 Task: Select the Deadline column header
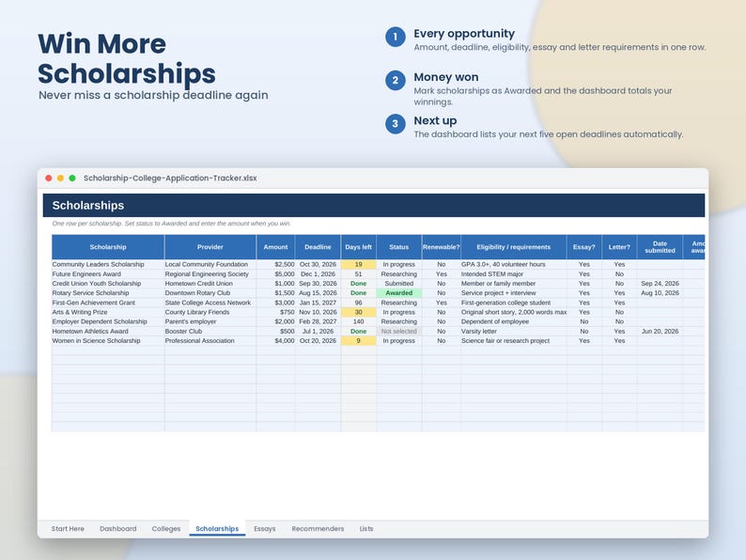coord(318,247)
